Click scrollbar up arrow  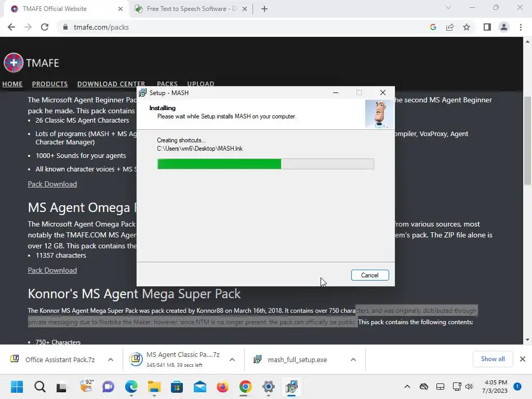pyautogui.click(x=527, y=42)
